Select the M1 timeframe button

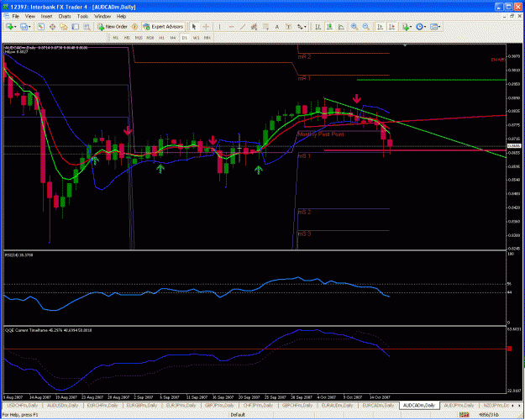click(x=116, y=38)
